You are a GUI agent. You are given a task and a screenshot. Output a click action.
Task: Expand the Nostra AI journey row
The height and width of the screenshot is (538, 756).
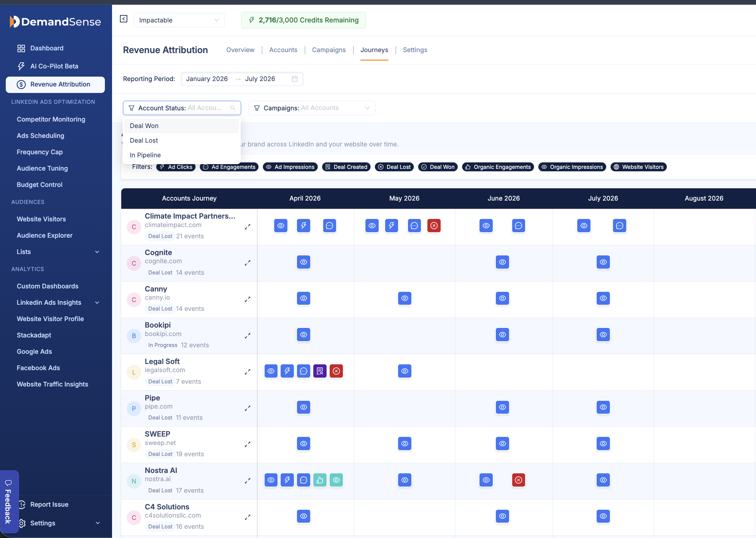pos(248,481)
